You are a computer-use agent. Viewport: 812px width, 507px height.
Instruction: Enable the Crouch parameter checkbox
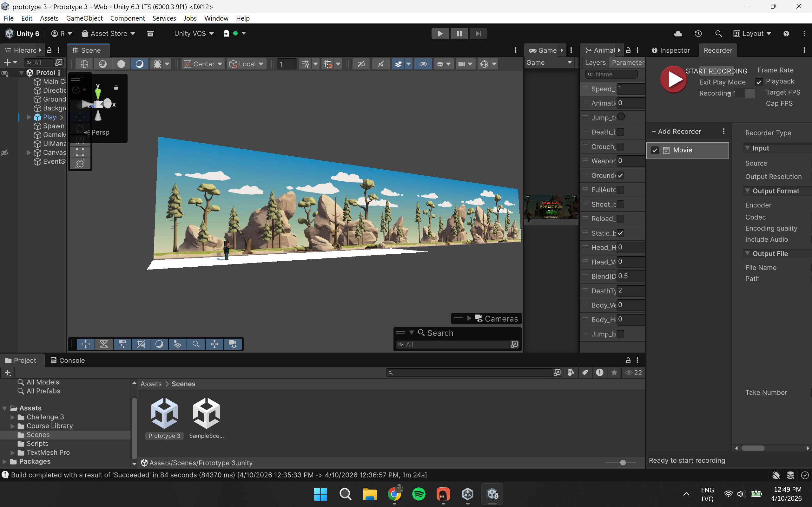[x=620, y=146]
